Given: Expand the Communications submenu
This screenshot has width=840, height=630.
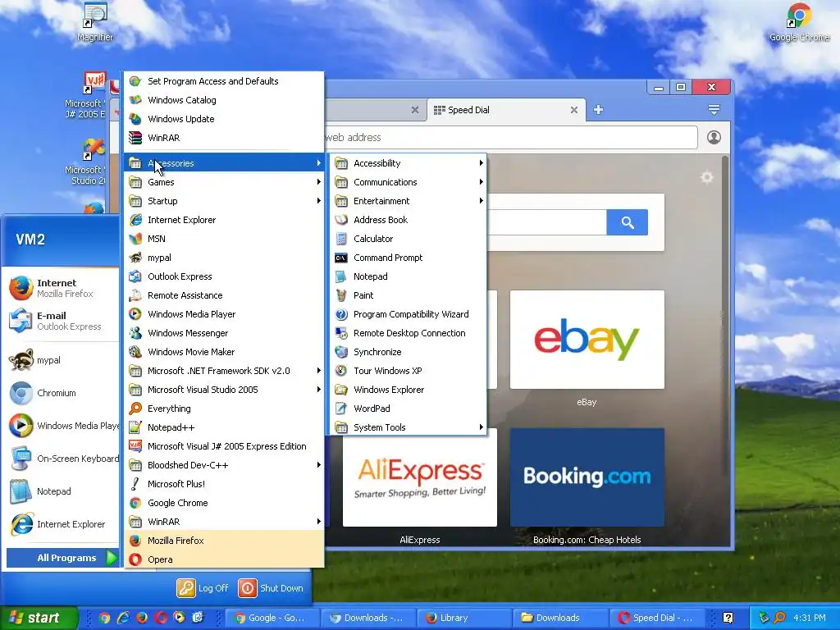Looking at the screenshot, I should click(x=409, y=182).
